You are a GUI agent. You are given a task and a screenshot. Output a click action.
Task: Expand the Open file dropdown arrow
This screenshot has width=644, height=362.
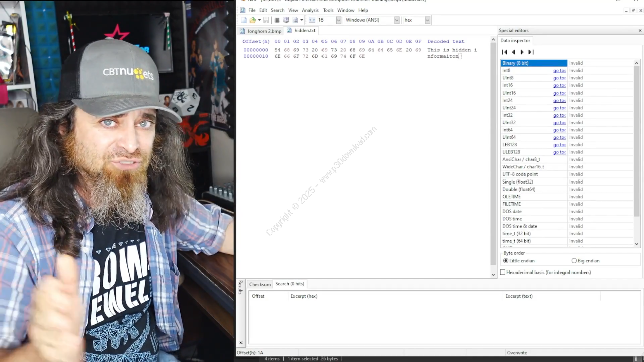(259, 20)
